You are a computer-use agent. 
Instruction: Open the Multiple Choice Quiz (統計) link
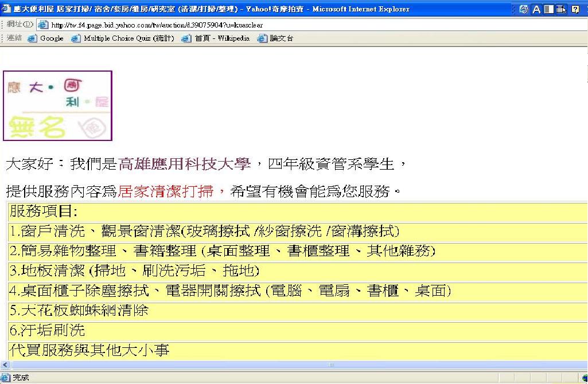click(x=123, y=38)
